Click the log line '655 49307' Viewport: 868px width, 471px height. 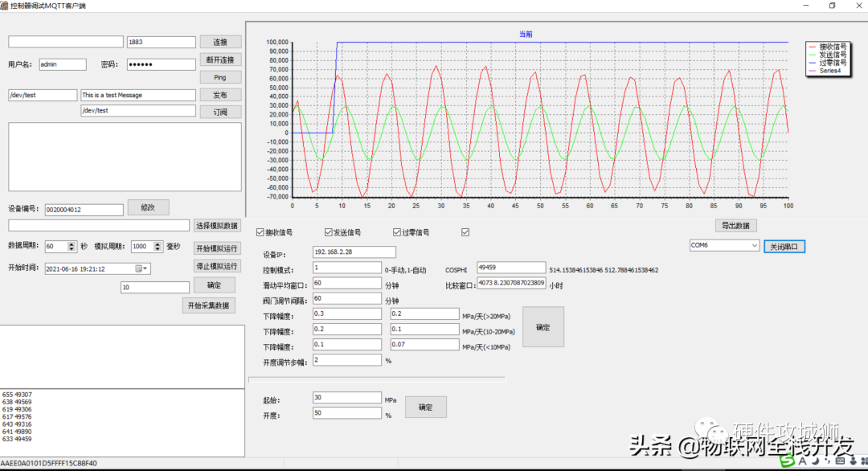pos(17,395)
